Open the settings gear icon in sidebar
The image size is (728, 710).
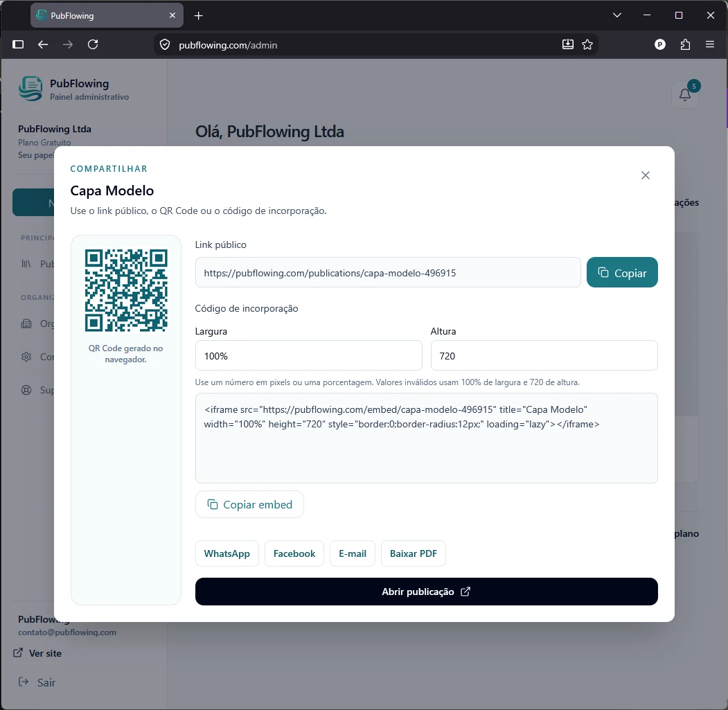pos(26,356)
